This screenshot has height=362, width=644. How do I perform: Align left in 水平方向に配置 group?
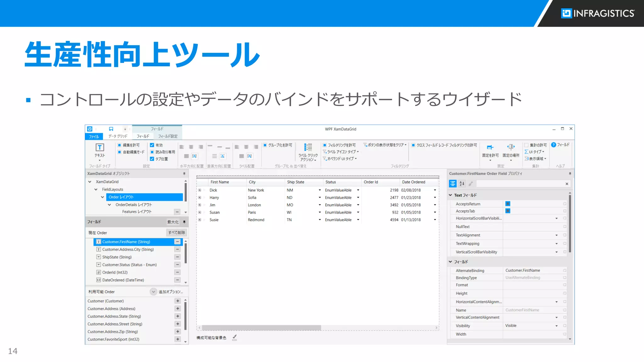tap(182, 147)
